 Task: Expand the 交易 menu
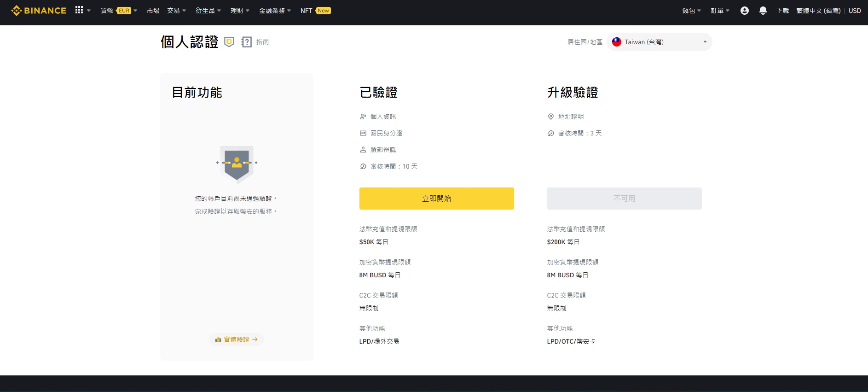point(177,11)
